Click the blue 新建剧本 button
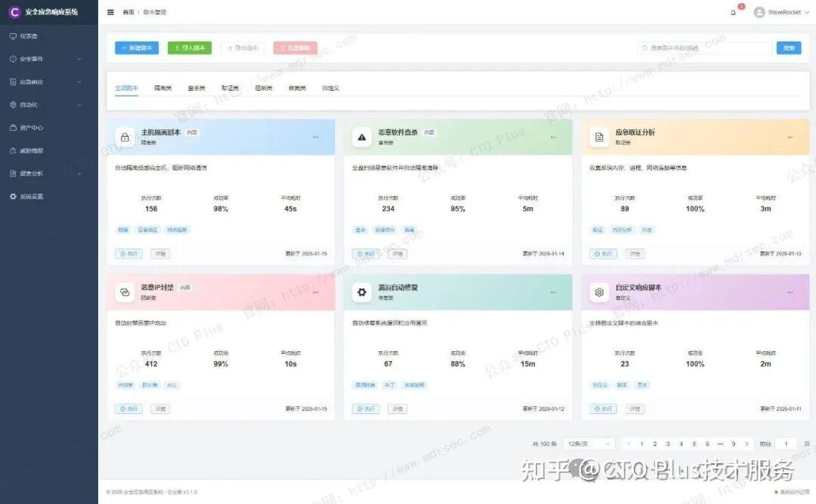The width and height of the screenshot is (816, 504). click(137, 48)
